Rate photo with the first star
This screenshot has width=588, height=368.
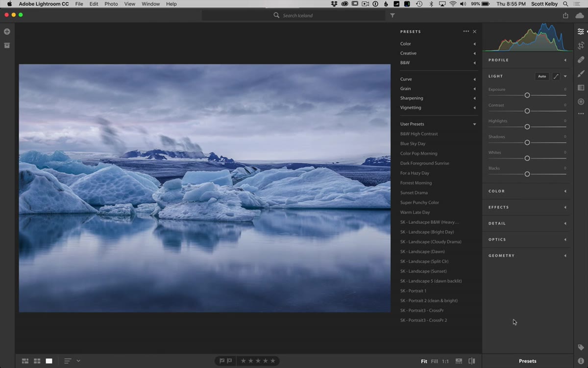[x=243, y=361]
